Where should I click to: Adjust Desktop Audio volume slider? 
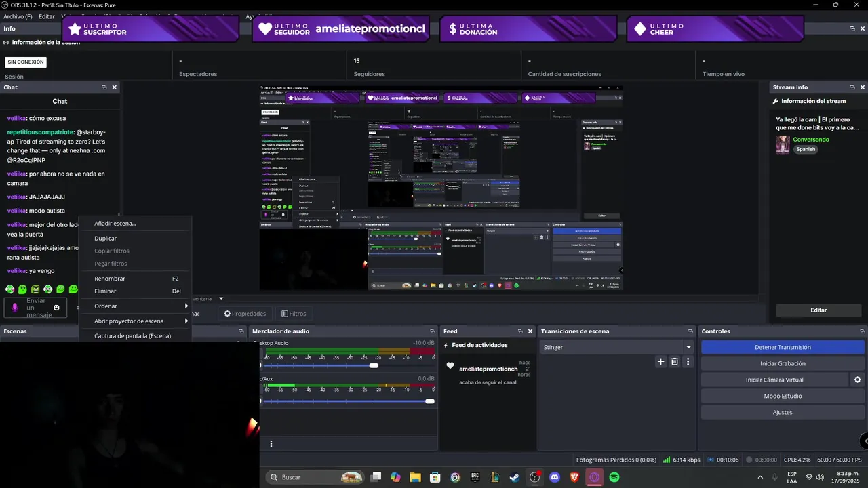point(374,365)
